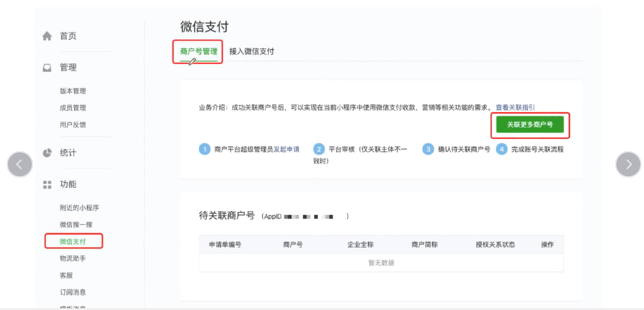Viewport: 644px width, 310px height.
Task: Click the home icon beside 首页
Action: coord(48,36)
